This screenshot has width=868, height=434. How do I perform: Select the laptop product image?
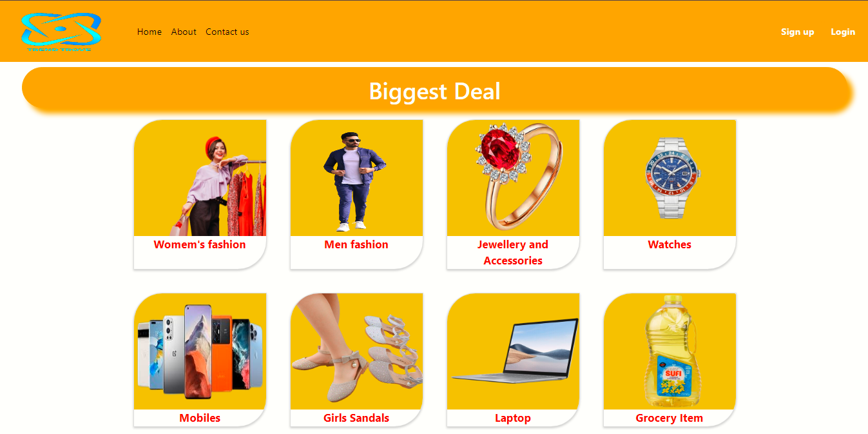point(513,351)
